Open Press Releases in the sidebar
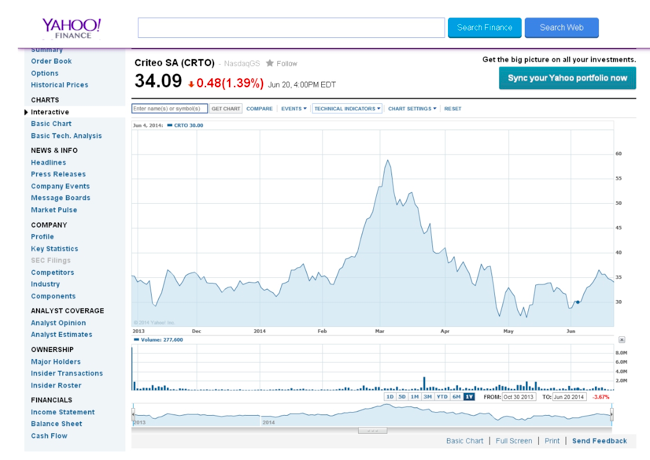Image resolution: width=650 pixels, height=460 pixels. click(x=58, y=174)
